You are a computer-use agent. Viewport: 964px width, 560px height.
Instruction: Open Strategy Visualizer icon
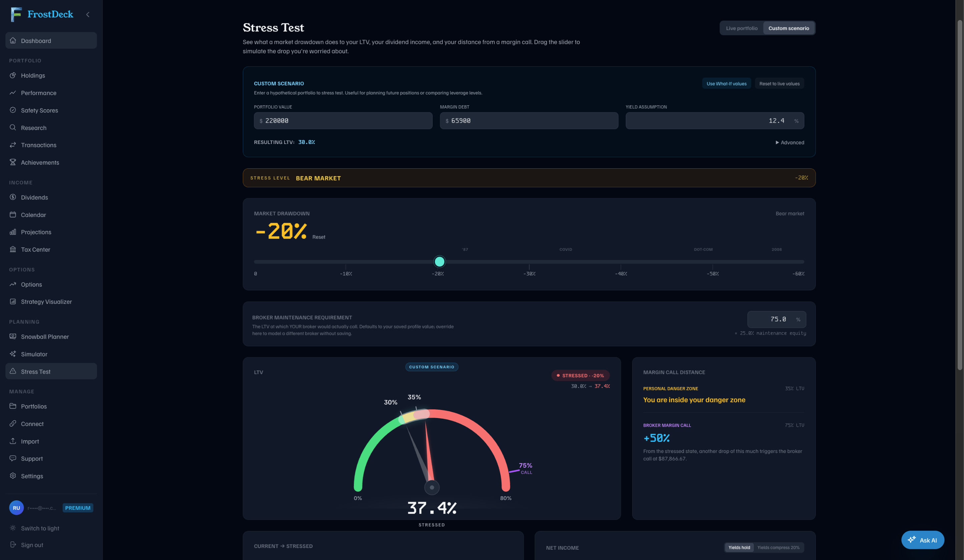click(x=13, y=301)
